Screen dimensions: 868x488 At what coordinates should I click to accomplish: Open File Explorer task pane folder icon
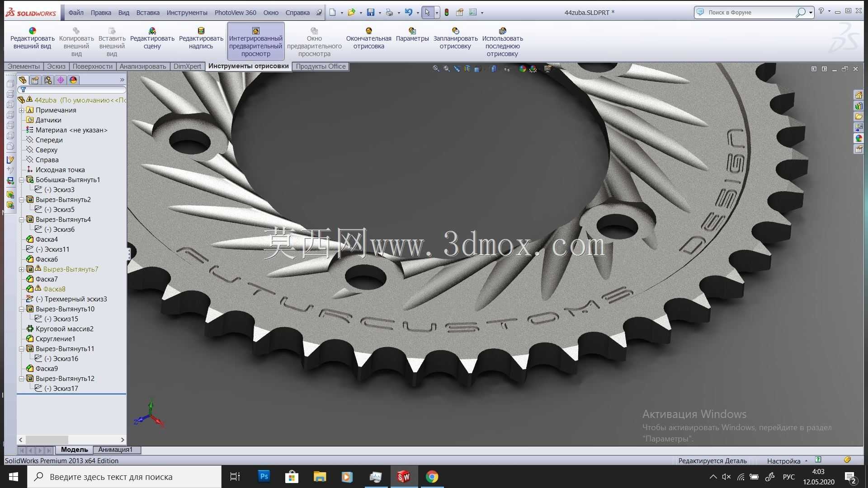[859, 117]
